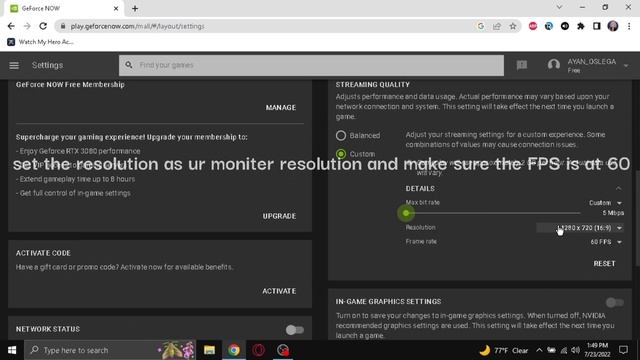
Task: Go back in browser history
Action: [11, 26]
